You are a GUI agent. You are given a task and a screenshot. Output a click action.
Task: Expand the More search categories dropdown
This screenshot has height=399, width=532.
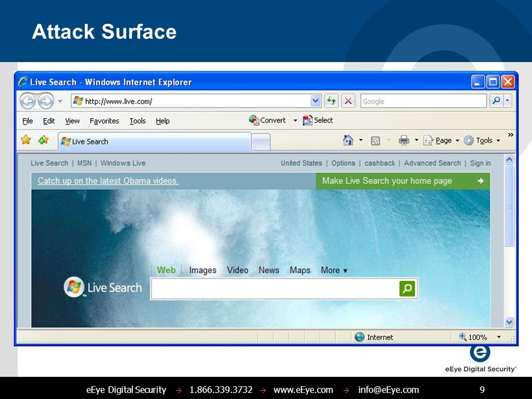tap(334, 270)
